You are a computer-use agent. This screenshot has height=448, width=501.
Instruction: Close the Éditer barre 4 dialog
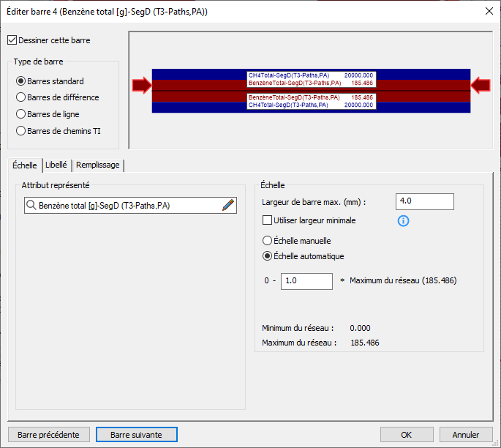[489, 11]
